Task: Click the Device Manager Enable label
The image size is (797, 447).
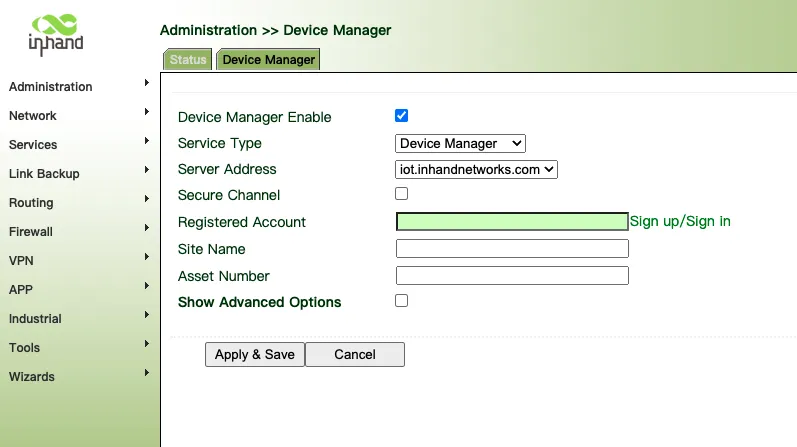Action: 255,117
